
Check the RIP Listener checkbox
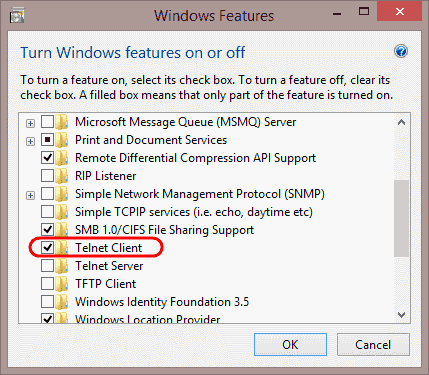coord(47,175)
